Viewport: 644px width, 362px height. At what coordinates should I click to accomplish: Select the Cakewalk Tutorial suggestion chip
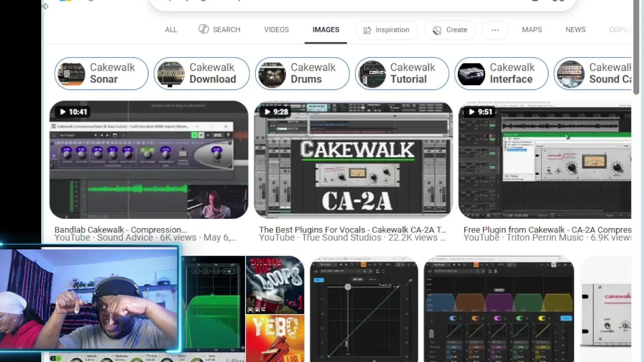pos(401,73)
